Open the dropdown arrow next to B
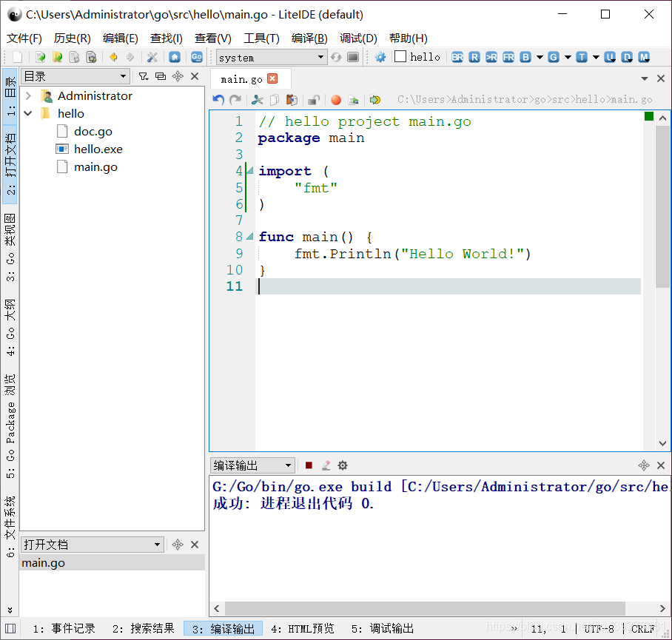The height and width of the screenshot is (640, 672). [540, 57]
